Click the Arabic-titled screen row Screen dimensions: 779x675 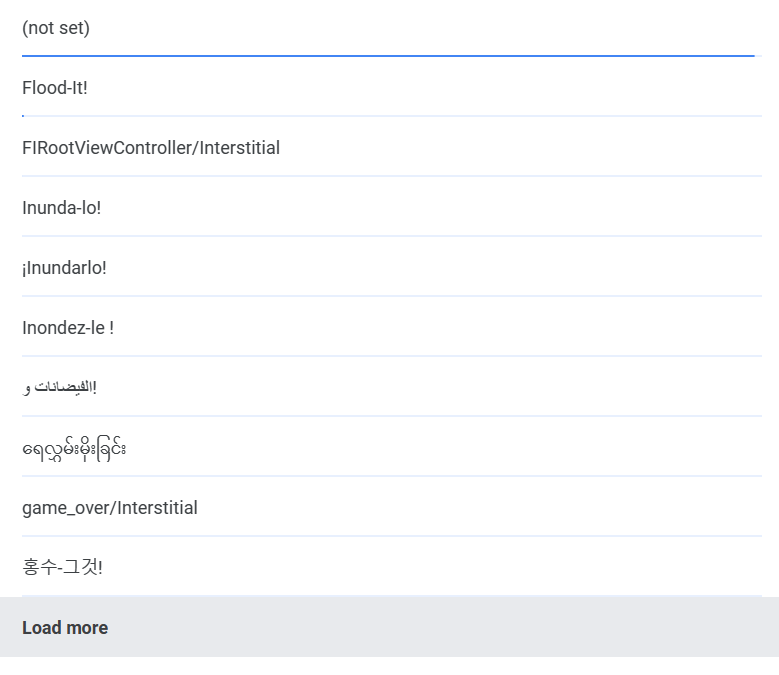[391, 388]
